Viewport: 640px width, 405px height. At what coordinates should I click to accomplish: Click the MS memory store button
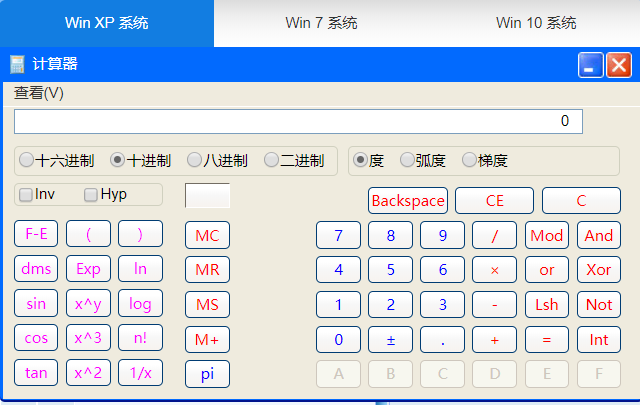[207, 305]
